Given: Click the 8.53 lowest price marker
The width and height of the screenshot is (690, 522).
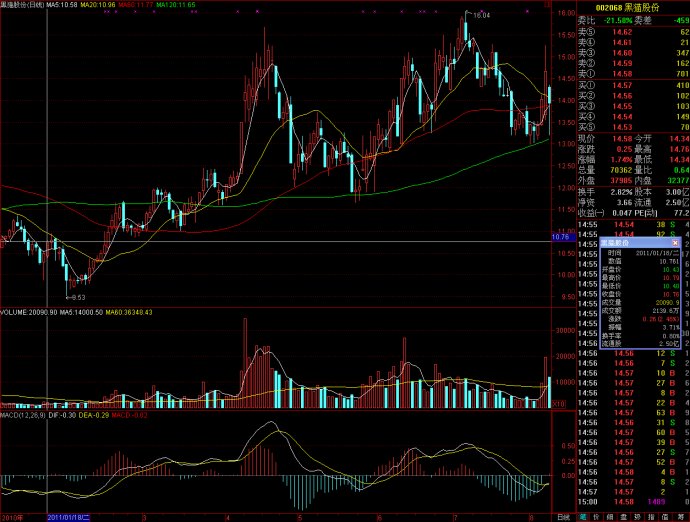Looking at the screenshot, I should coord(76,297).
